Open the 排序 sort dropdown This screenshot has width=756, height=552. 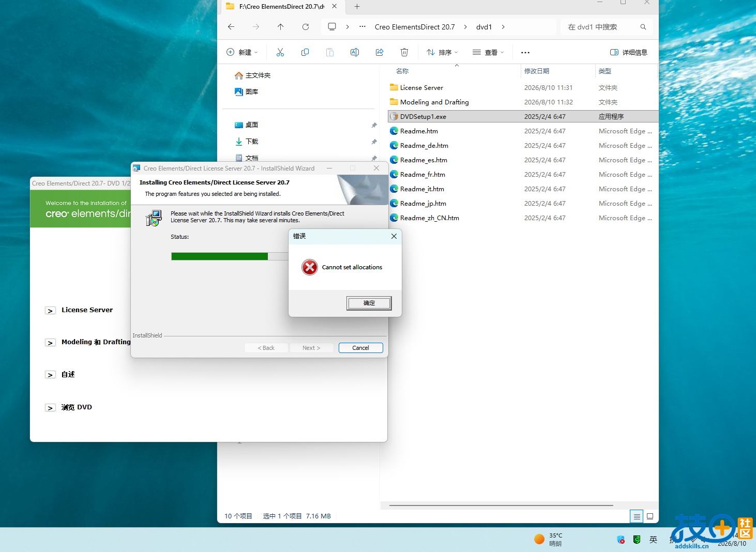[442, 52]
